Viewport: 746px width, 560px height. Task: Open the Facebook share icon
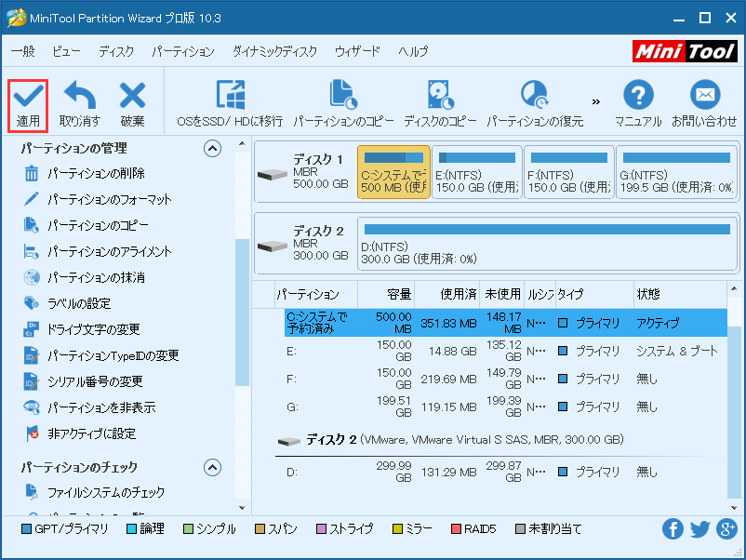tap(673, 529)
